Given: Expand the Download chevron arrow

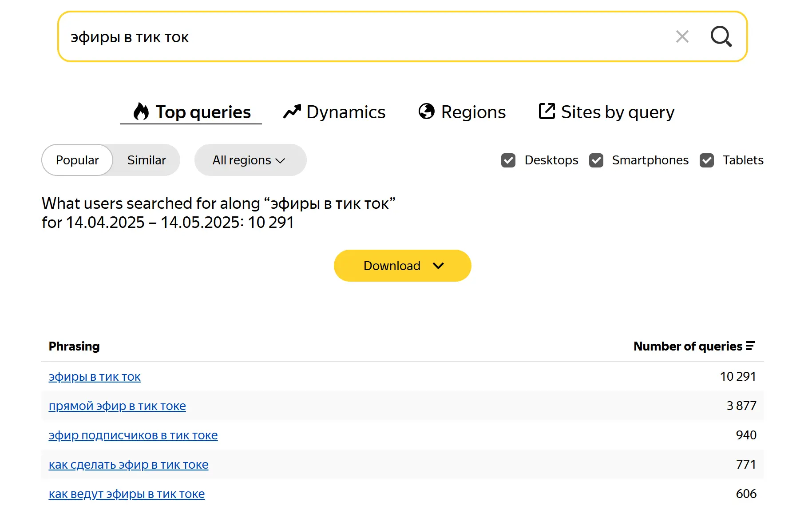Looking at the screenshot, I should (438, 266).
